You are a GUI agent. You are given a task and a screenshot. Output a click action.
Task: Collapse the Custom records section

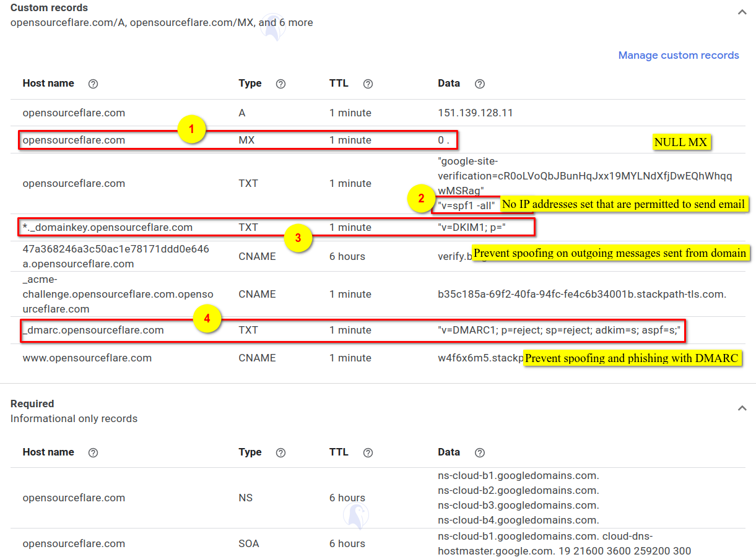tap(742, 12)
